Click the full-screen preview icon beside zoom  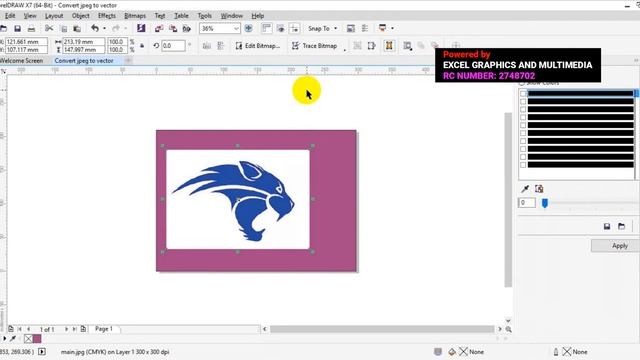tap(248, 28)
